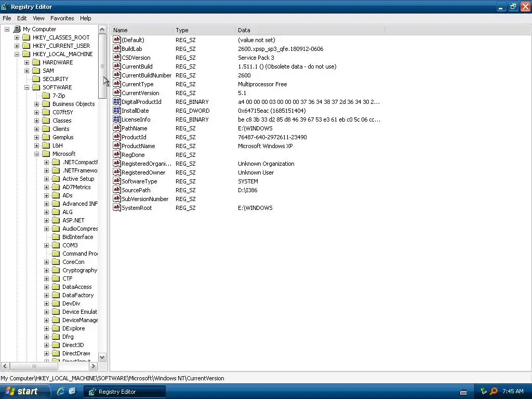Click the SECURITY folder icon
532x399 pixels.
click(36, 79)
